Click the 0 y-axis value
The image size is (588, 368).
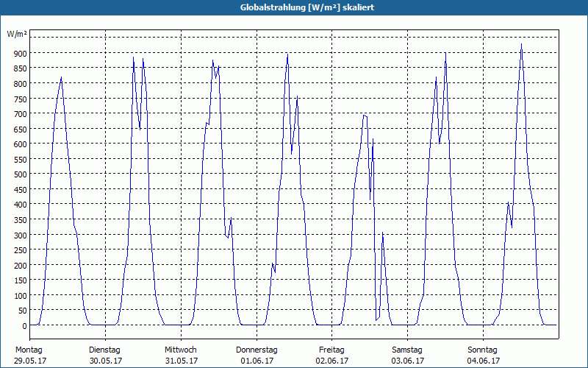24,326
